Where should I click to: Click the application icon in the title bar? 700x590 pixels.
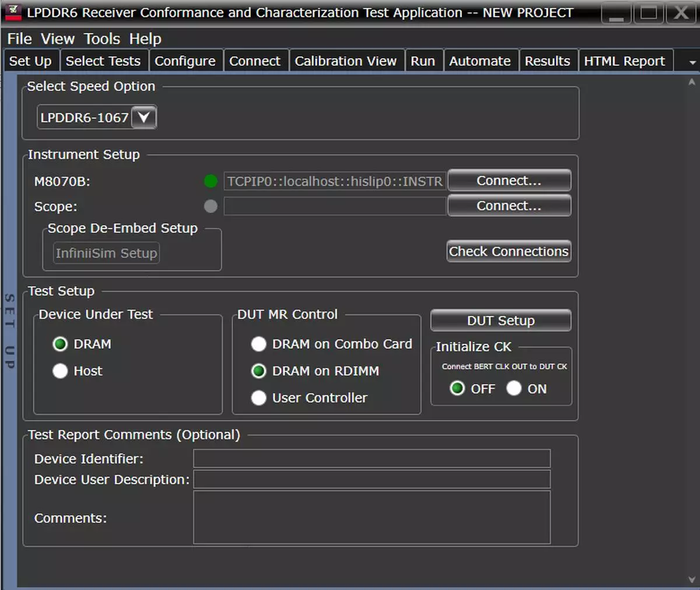12,12
